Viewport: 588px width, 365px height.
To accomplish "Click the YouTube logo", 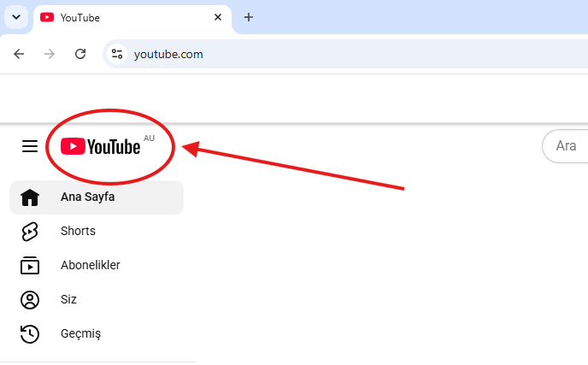I will (101, 146).
